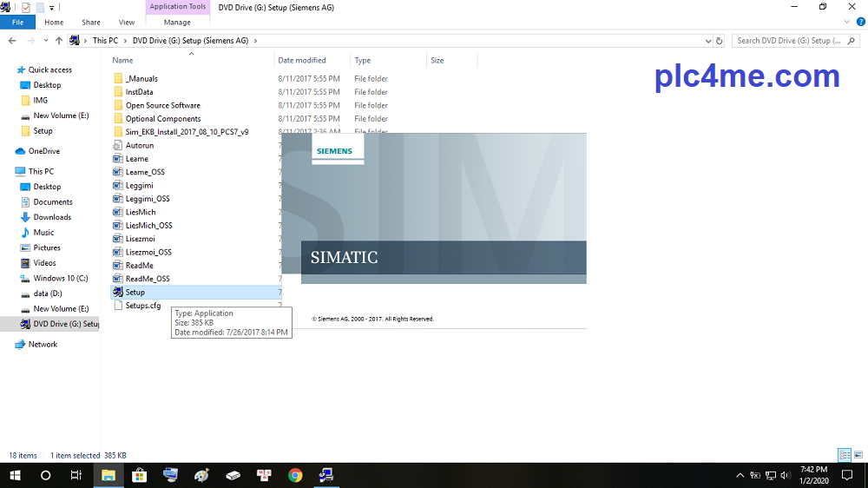Click the Up directory arrow button
Viewport: 868px width, 488px height.
(x=59, y=41)
